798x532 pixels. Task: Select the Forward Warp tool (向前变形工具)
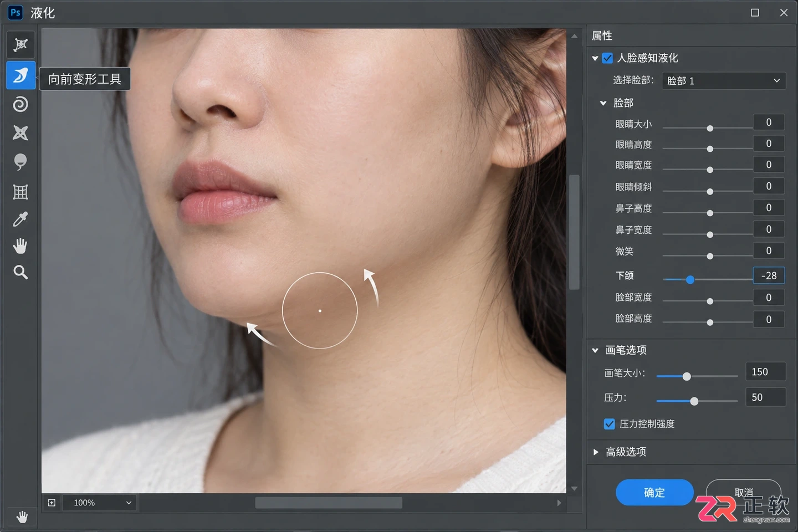[21, 75]
